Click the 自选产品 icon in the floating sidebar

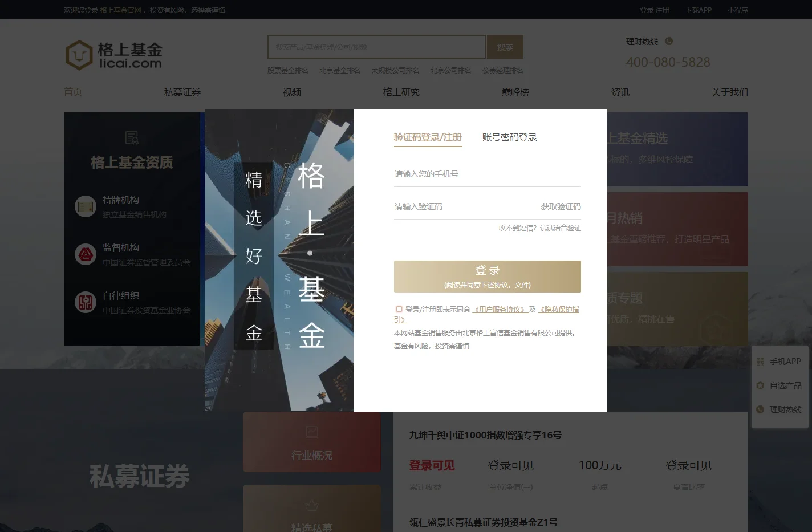pos(760,385)
